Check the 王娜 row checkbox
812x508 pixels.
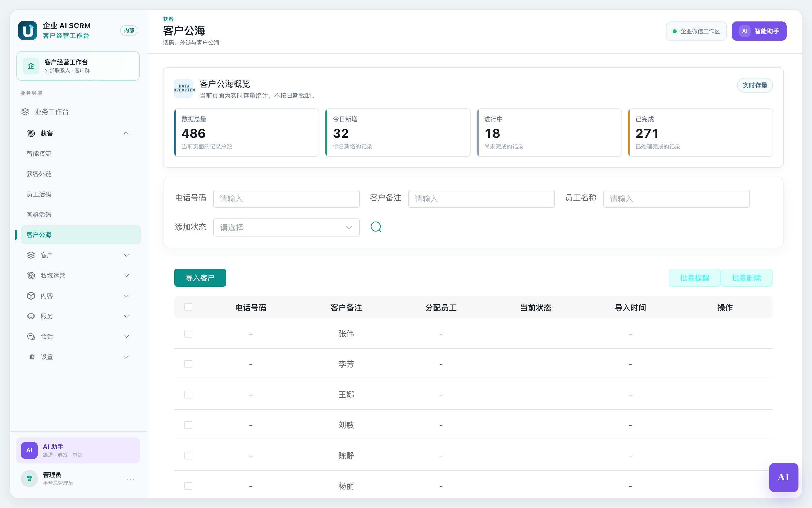pos(188,395)
